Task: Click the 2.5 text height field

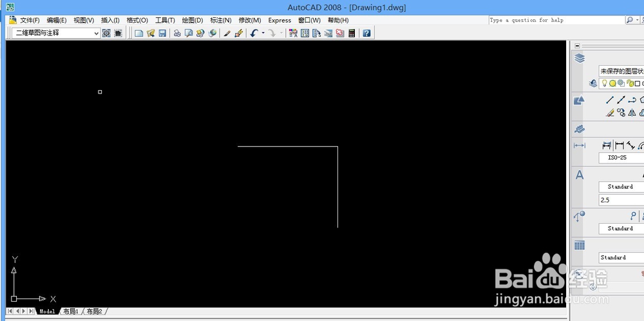Action: coord(621,200)
